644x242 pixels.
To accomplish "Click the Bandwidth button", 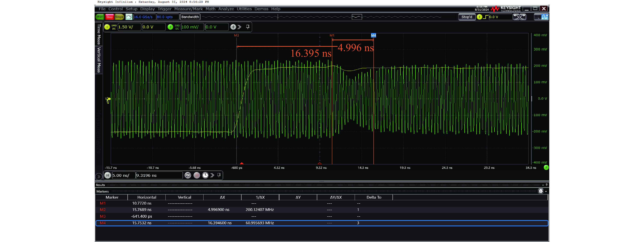I will coord(190,17).
